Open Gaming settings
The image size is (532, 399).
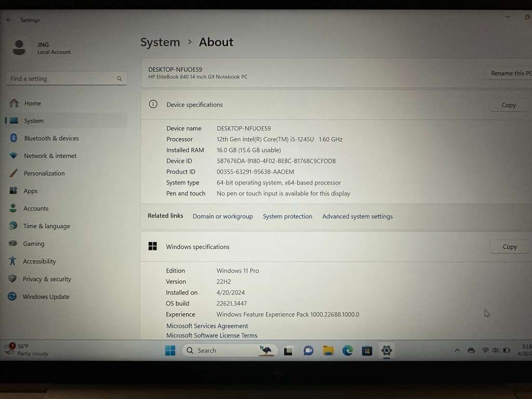pos(34,244)
